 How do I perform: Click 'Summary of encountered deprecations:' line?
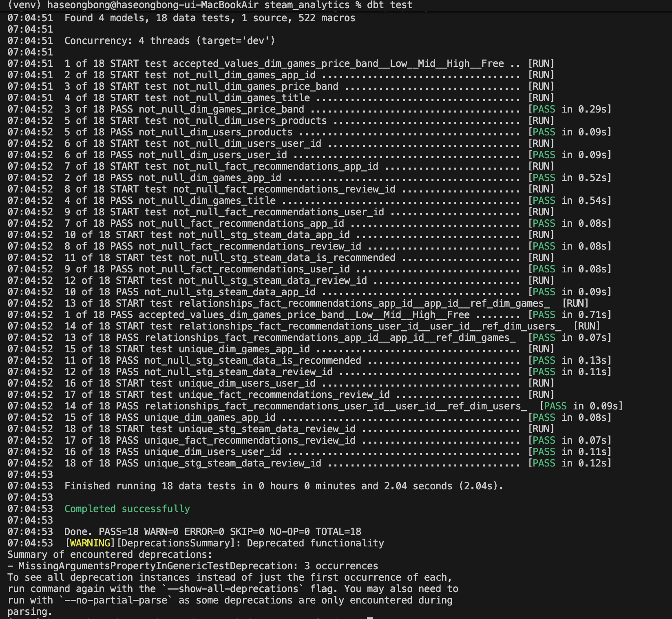pyautogui.click(x=110, y=555)
